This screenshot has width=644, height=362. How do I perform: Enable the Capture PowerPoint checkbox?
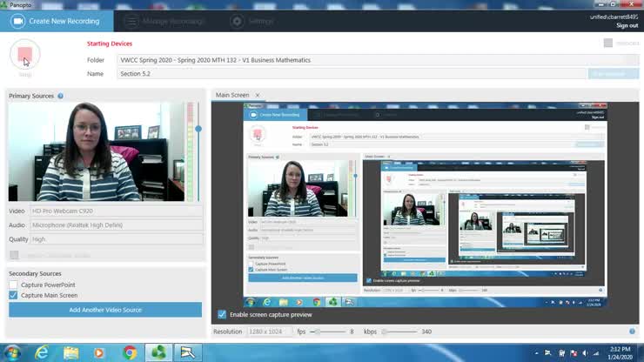[13, 285]
